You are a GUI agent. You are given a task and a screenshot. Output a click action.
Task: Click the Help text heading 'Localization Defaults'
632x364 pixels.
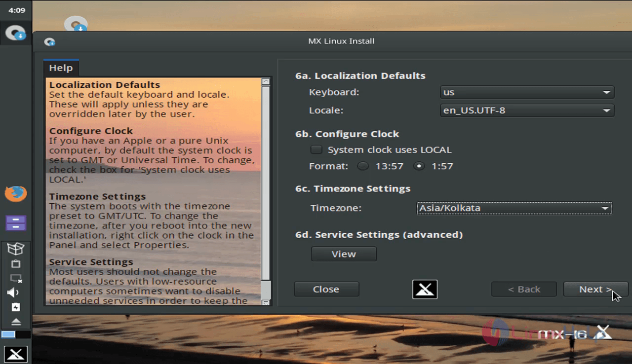click(x=105, y=85)
